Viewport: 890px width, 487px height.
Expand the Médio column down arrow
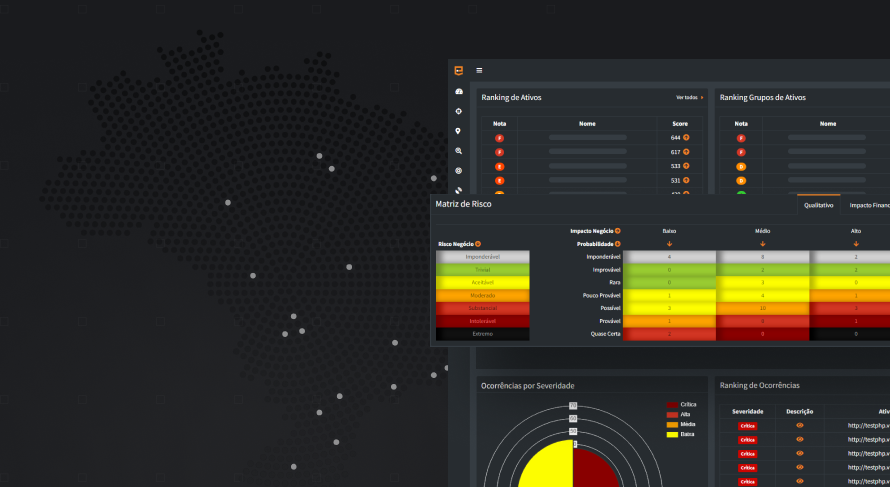click(762, 243)
